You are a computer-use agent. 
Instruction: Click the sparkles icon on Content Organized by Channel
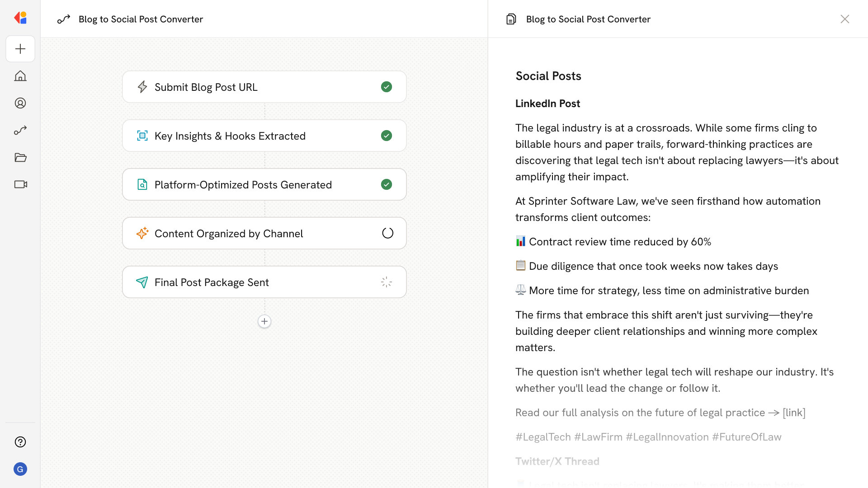point(142,233)
